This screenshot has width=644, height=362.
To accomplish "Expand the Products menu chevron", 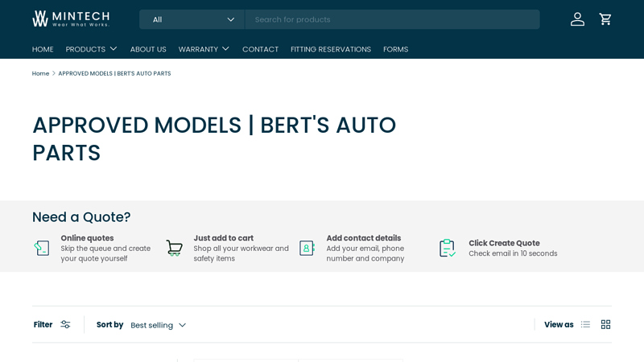I will pyautogui.click(x=114, y=49).
